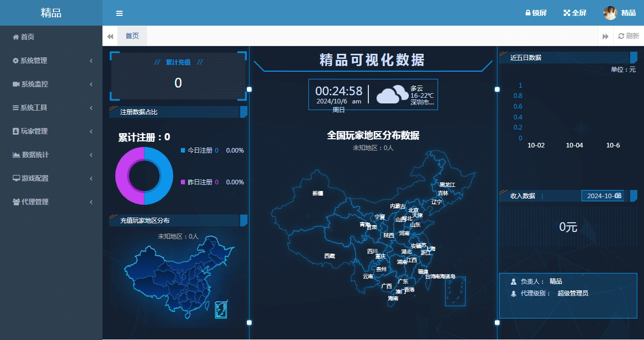Click the 精品 logo title link
Screen dimensions: 644x340
[x=51, y=13]
